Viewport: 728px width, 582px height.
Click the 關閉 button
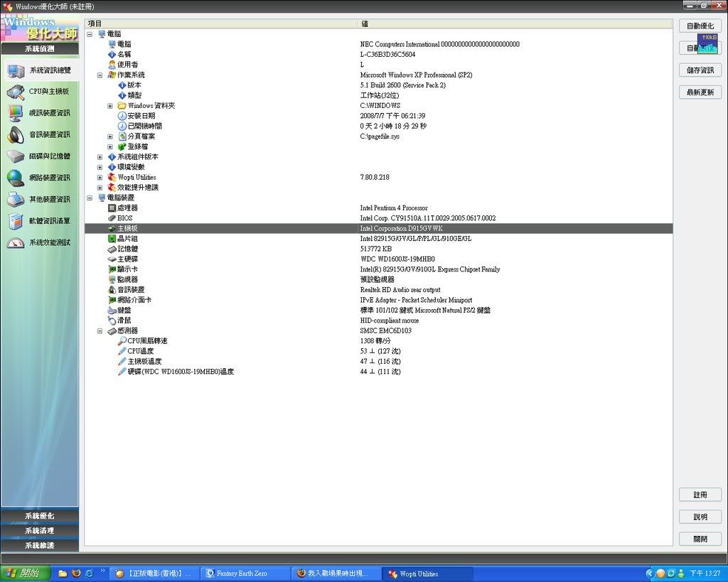(x=700, y=539)
